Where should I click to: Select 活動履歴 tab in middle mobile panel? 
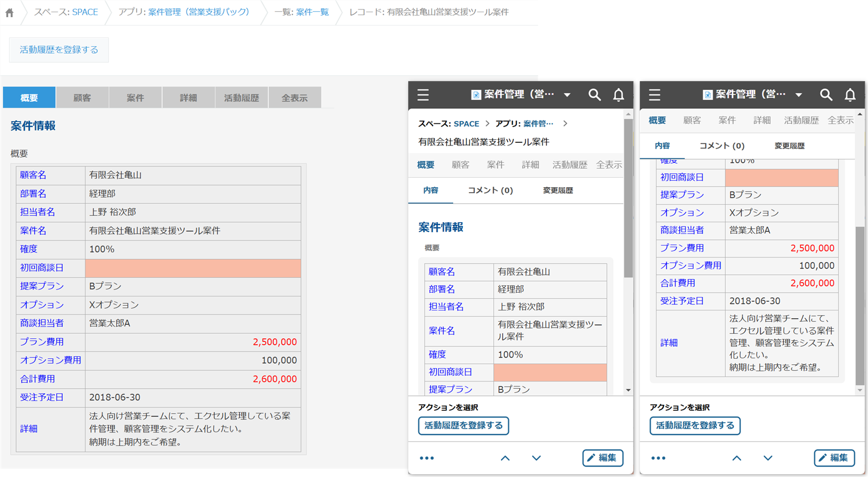tap(570, 165)
